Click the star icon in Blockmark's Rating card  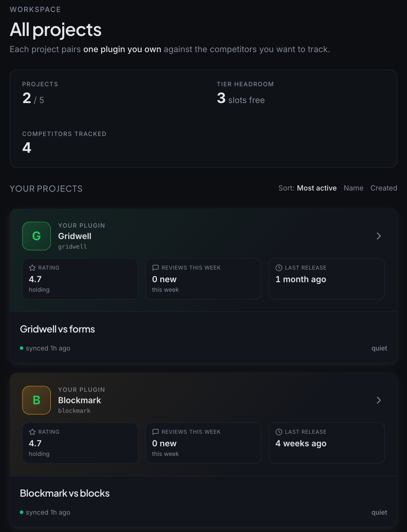pyautogui.click(x=32, y=432)
